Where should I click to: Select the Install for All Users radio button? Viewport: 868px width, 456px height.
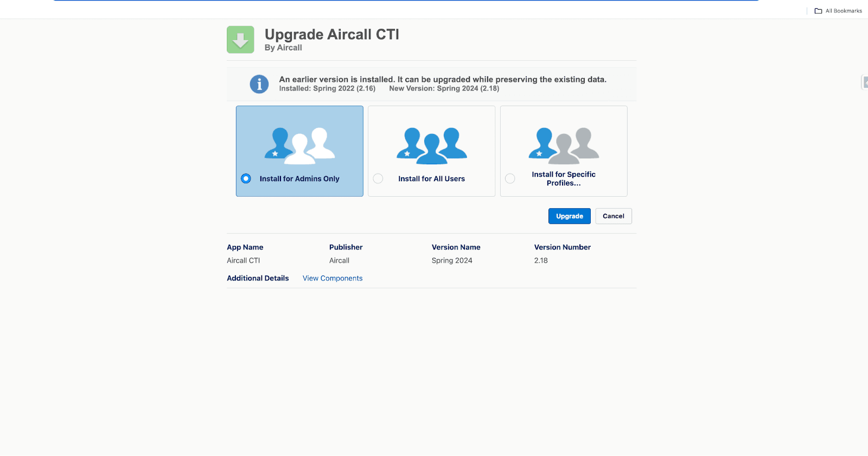378,178
